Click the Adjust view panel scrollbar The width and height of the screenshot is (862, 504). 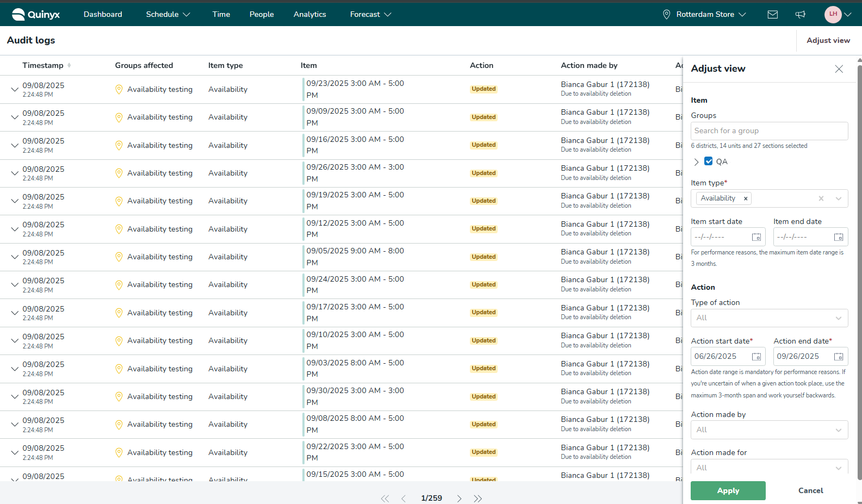[x=859, y=272]
